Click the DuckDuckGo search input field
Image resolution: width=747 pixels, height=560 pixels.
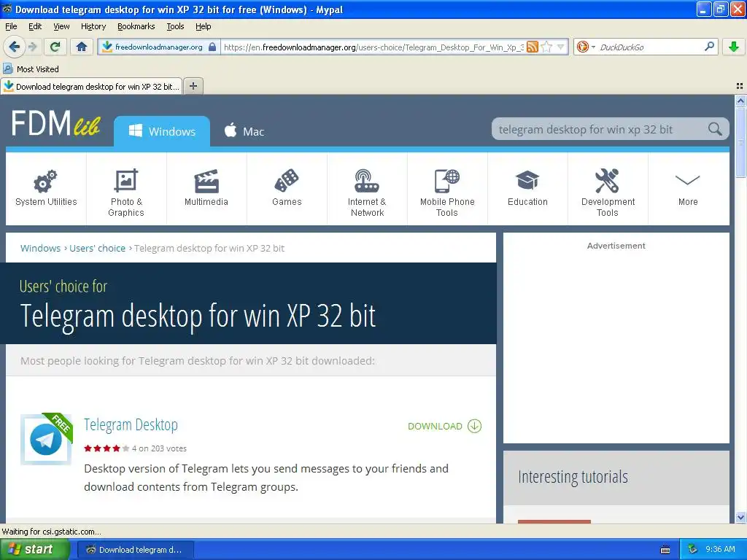650,47
